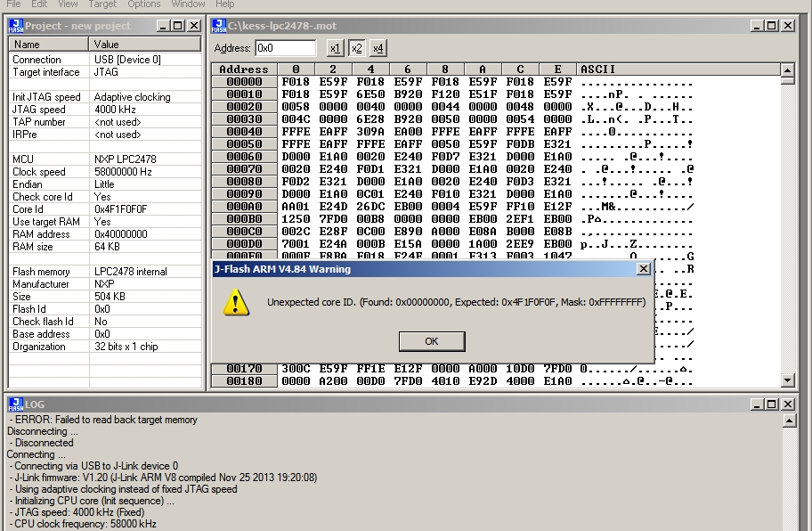
Task: Select the Manufacturer NXP row
Action: [105, 284]
